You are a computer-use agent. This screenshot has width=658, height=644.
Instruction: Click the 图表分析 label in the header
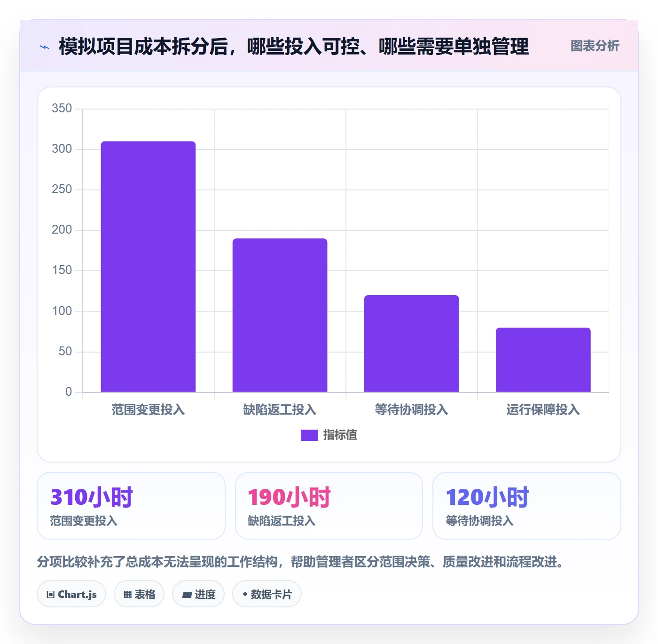(595, 46)
